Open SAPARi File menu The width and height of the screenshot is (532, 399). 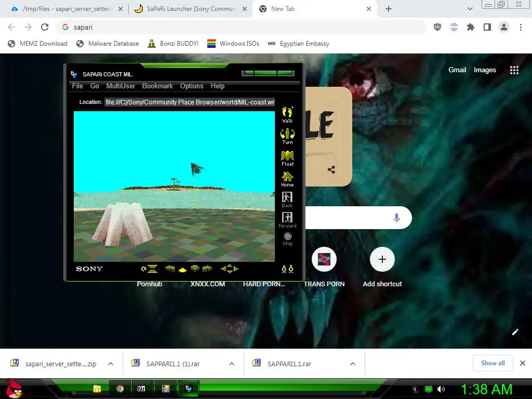click(77, 86)
